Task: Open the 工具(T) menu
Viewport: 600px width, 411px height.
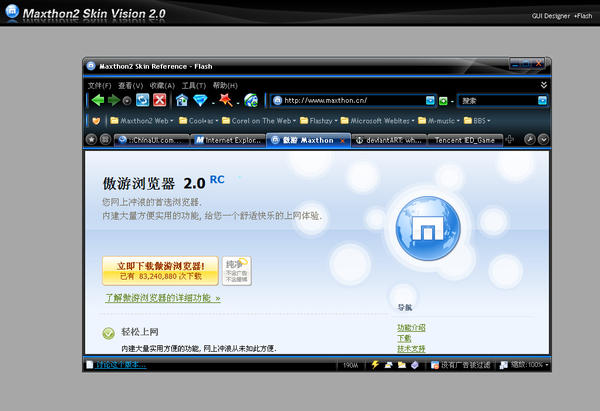Action: 194,85
